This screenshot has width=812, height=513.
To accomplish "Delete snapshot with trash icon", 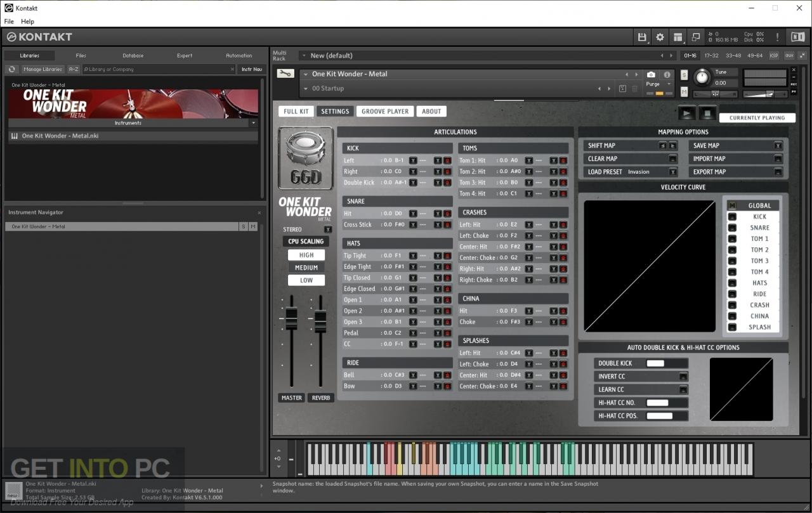I will tap(635, 89).
